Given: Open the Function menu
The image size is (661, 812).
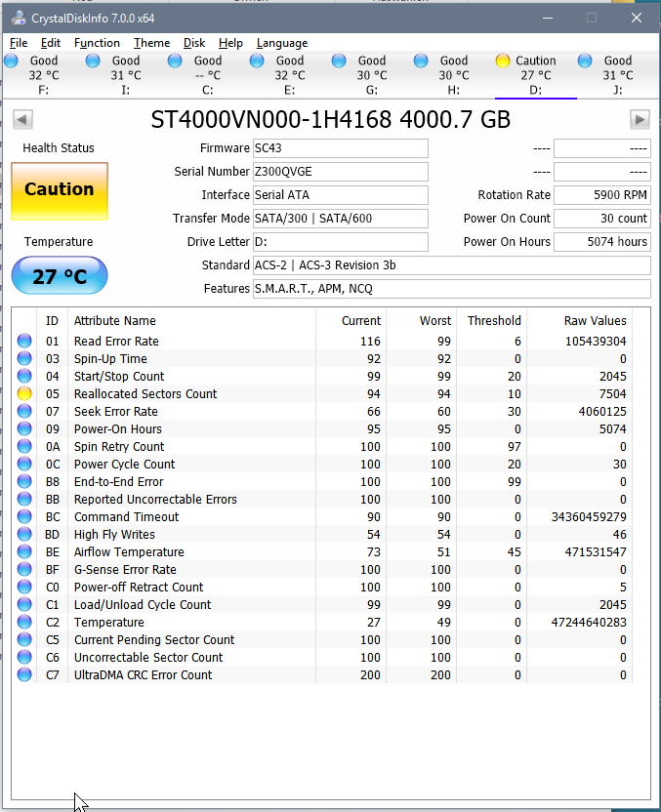Looking at the screenshot, I should [x=97, y=43].
